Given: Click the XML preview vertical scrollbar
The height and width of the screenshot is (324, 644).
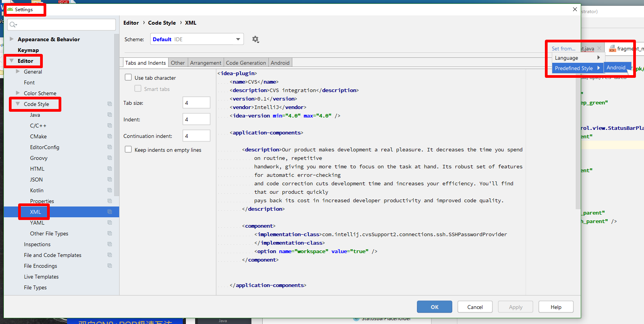Looking at the screenshot, I should tap(578, 139).
